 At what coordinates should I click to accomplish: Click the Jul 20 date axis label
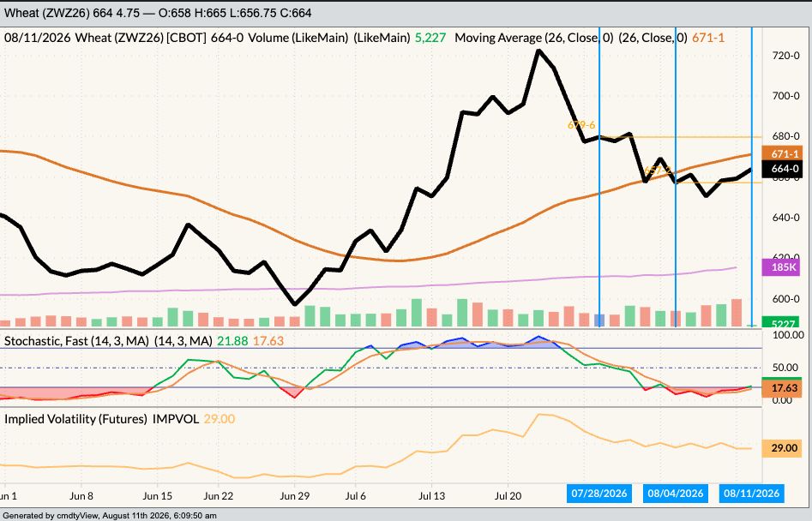point(508,495)
